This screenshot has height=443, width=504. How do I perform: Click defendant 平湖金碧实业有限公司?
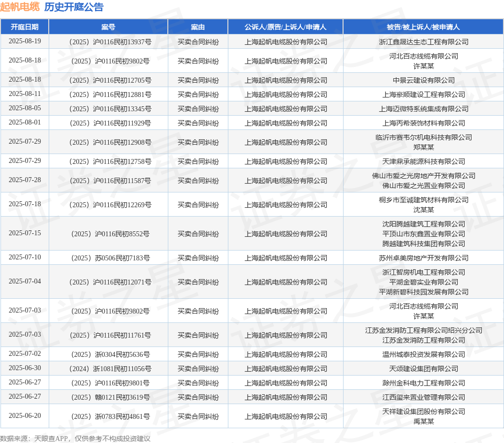point(424,282)
